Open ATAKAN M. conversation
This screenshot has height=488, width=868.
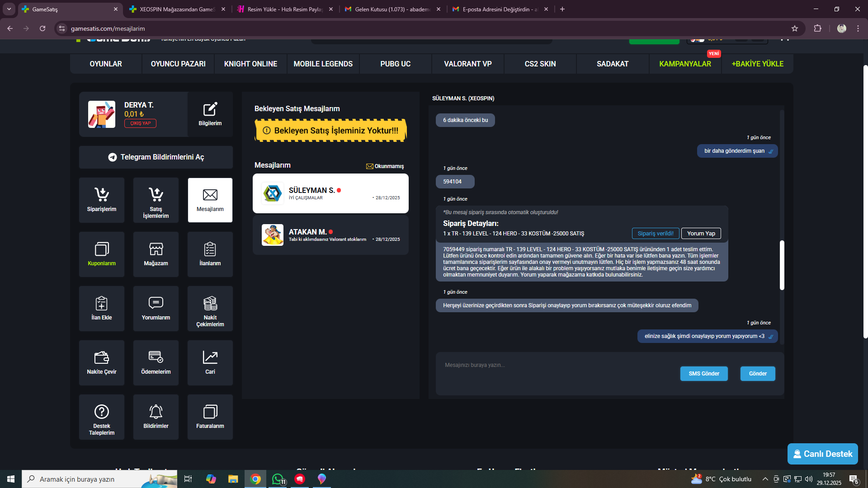330,235
